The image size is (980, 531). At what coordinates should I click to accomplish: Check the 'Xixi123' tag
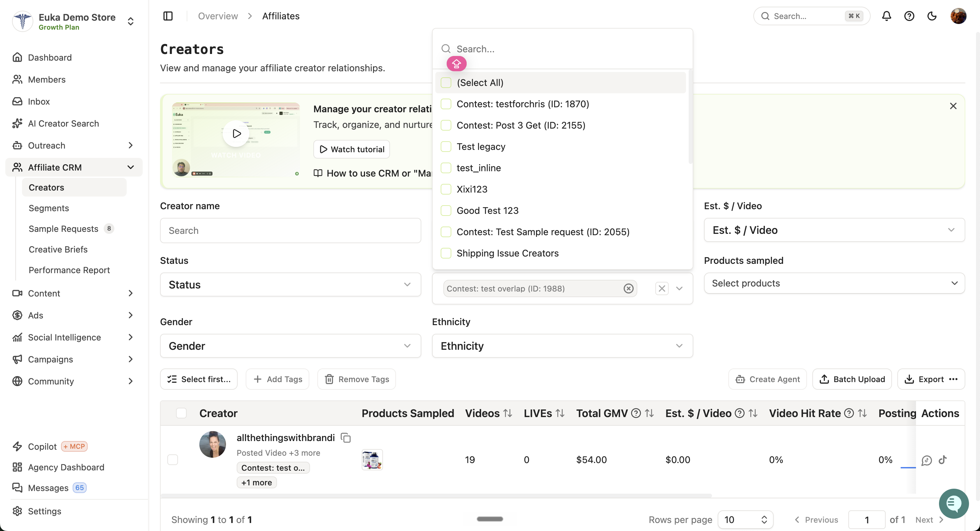coord(446,189)
